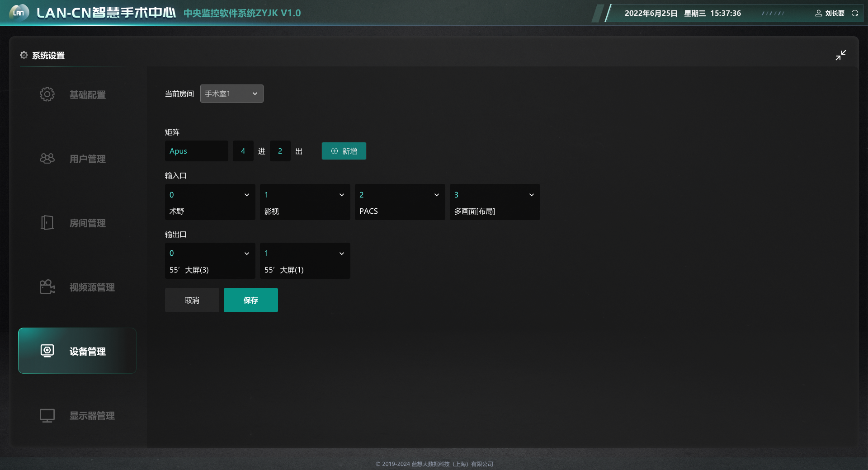
Task: Click the LAN logo icon in header
Action: click(19, 13)
